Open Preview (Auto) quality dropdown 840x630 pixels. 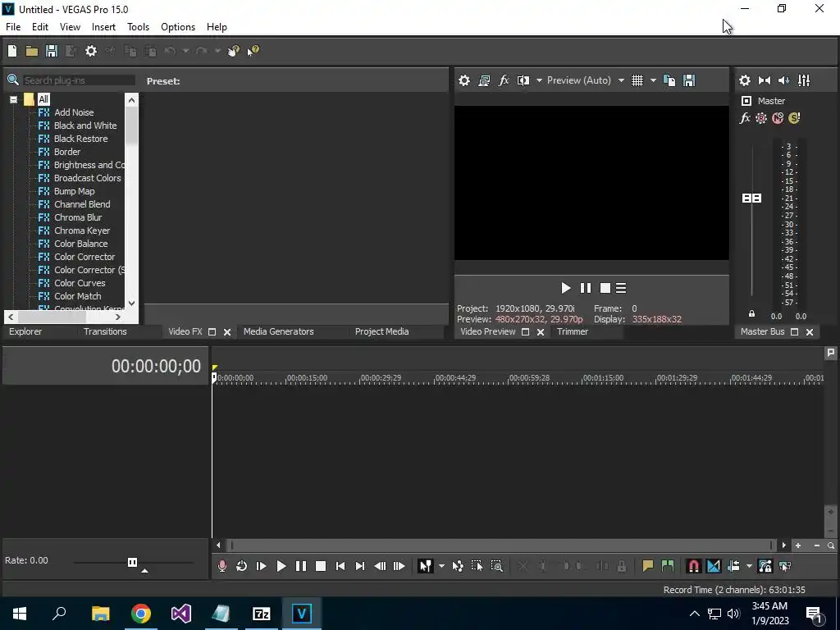pyautogui.click(x=621, y=80)
